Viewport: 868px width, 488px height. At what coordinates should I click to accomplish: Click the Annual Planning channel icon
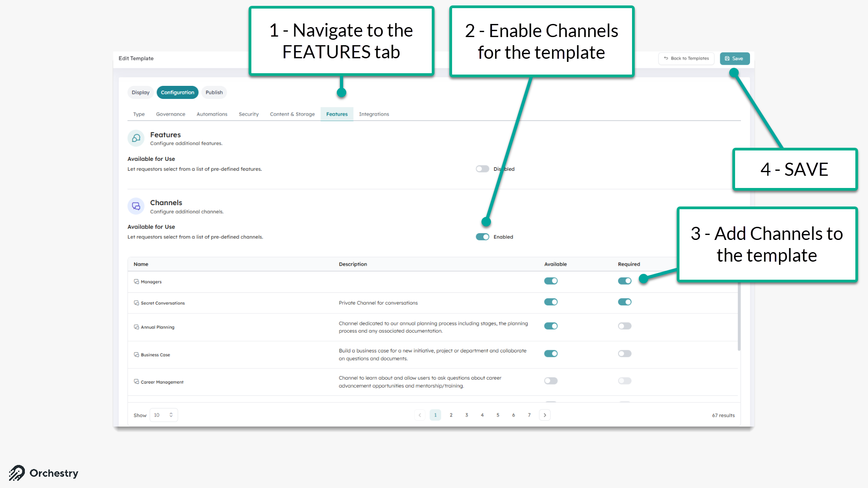(136, 327)
